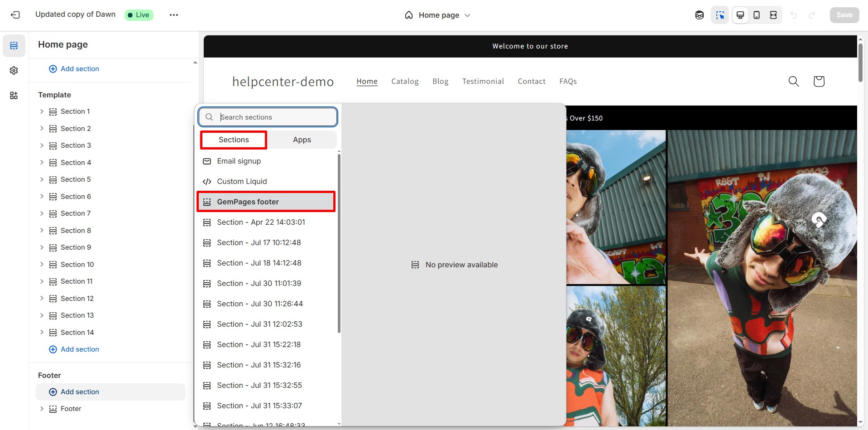This screenshot has height=430, width=868.
Task: Expand Section 1 in the template tree
Action: click(42, 111)
